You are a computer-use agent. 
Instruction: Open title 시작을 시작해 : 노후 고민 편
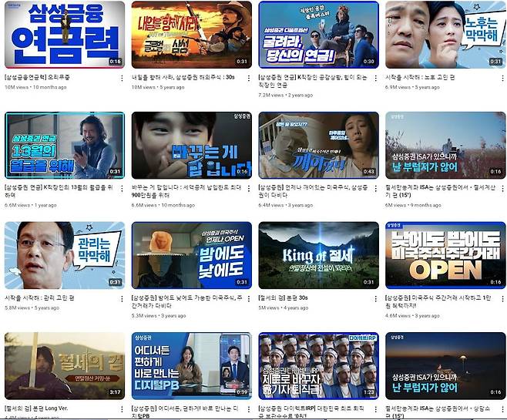point(420,77)
